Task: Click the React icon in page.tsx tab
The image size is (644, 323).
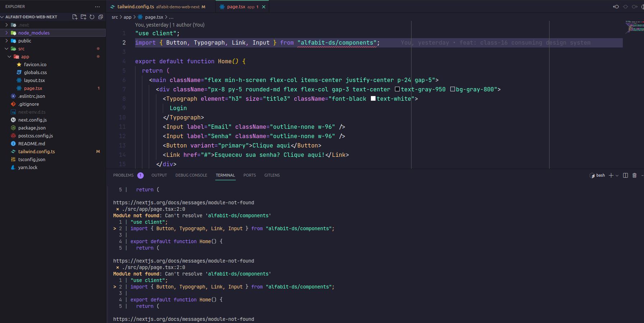Action: (x=222, y=7)
